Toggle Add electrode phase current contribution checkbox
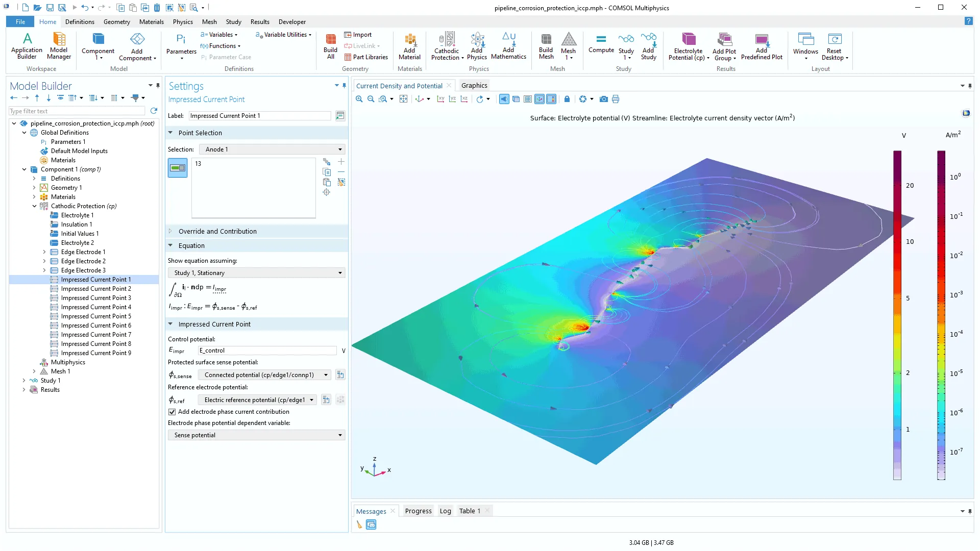This screenshot has width=980, height=551. coord(172,412)
